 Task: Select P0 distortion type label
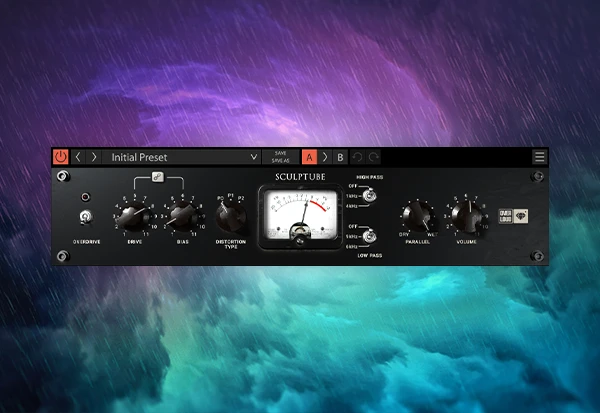pos(220,198)
